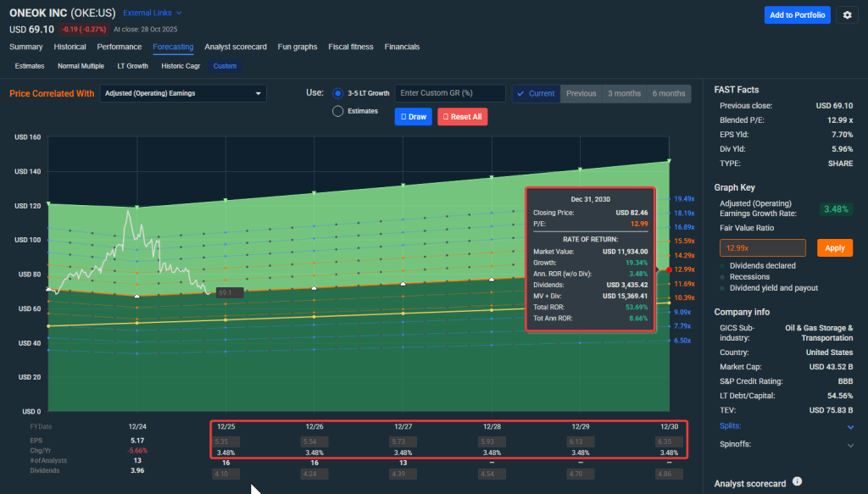This screenshot has height=494, width=868.
Task: Toggle the Dividends declared legend dot
Action: [x=723, y=265]
